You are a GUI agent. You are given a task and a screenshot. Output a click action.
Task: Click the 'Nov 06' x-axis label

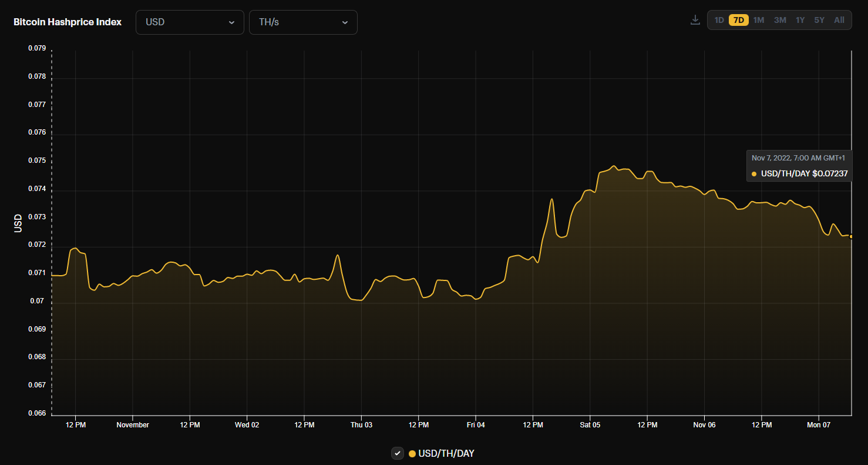coord(704,424)
